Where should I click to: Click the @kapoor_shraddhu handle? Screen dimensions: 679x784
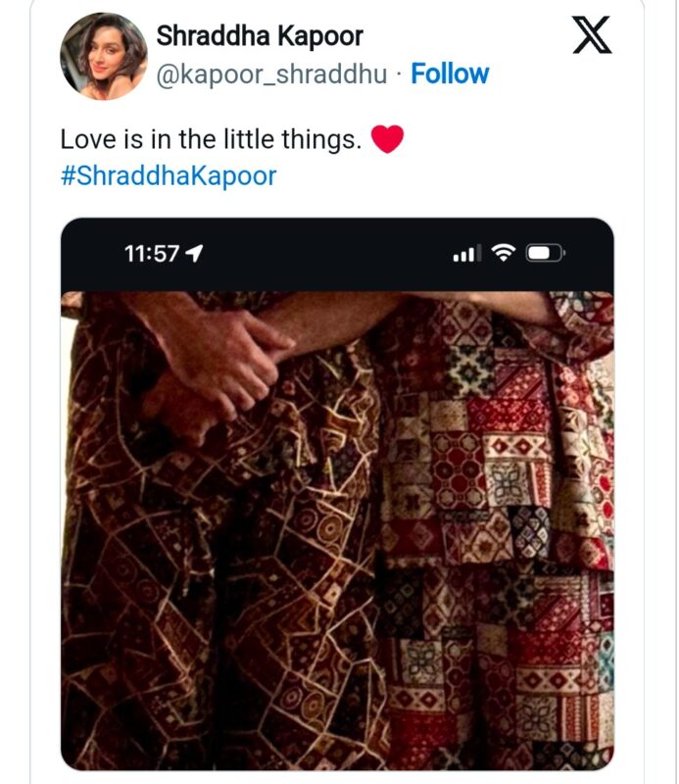pos(271,75)
